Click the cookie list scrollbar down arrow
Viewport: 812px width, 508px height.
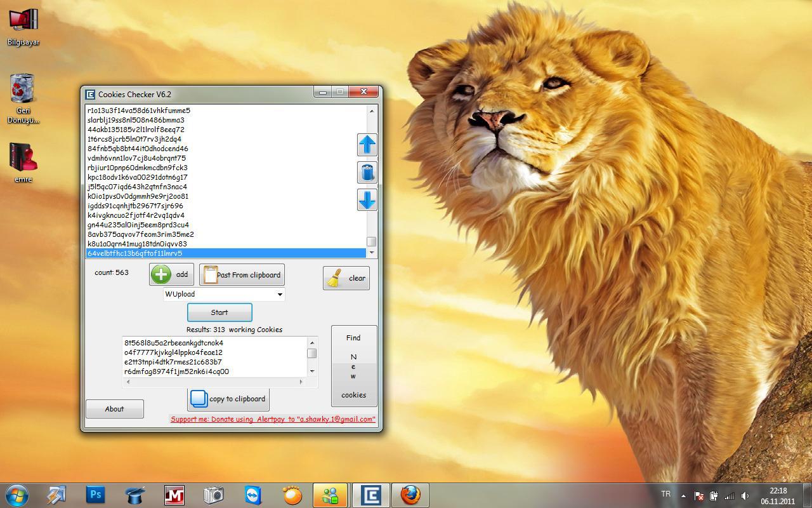click(x=372, y=252)
